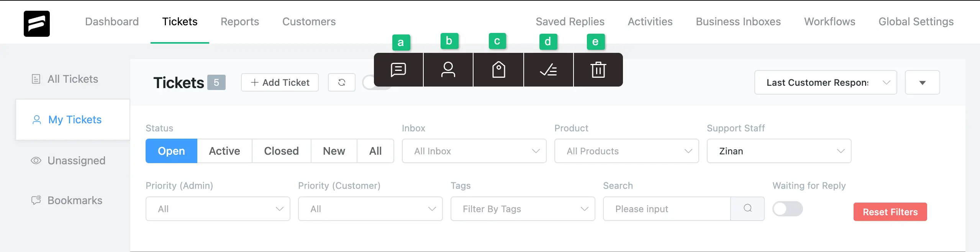Select the Active status filter
The image size is (980, 252).
point(225,151)
